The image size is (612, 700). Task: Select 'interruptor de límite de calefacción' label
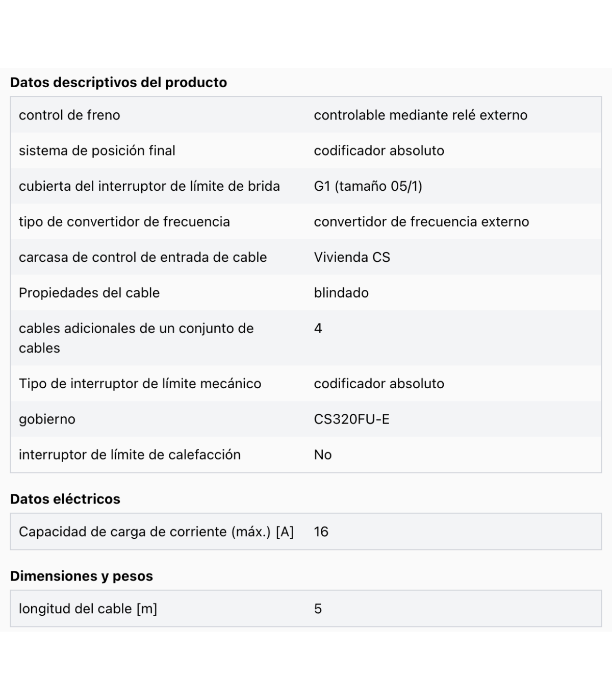[130, 455]
